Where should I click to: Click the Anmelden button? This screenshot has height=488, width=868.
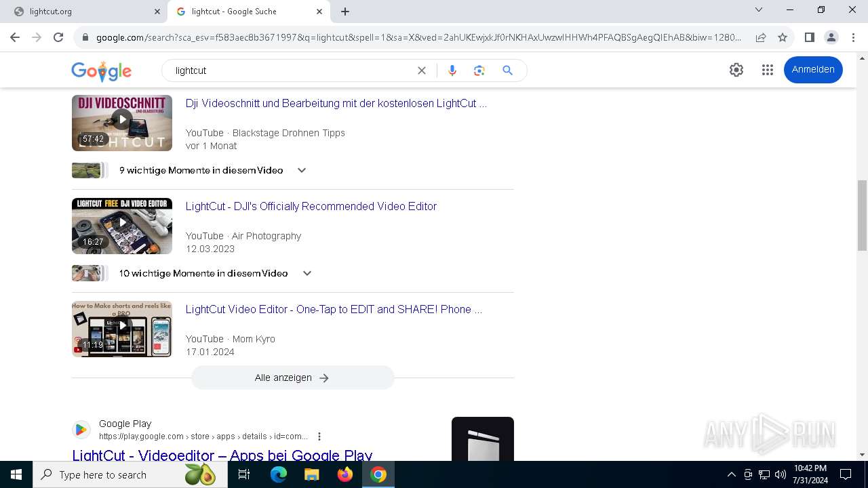click(813, 70)
